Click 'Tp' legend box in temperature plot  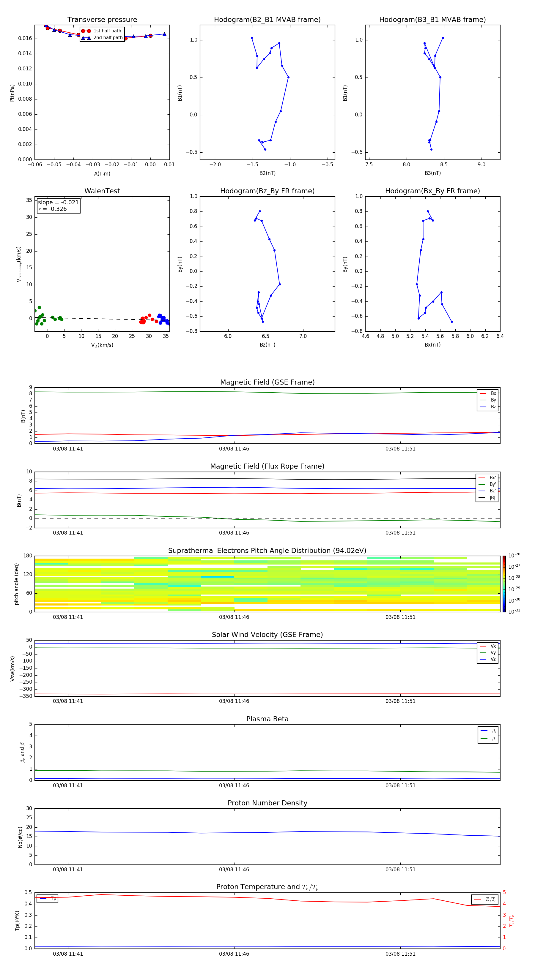pyautogui.click(x=47, y=899)
